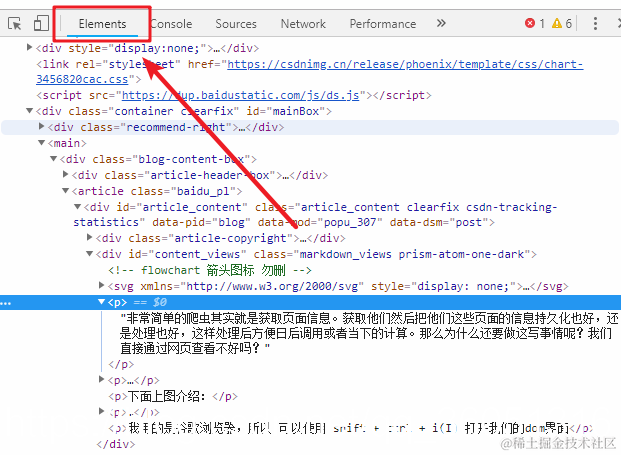This screenshot has height=455, width=621.
Task: Open the baidustatic ds.js script link
Action: click(240, 95)
